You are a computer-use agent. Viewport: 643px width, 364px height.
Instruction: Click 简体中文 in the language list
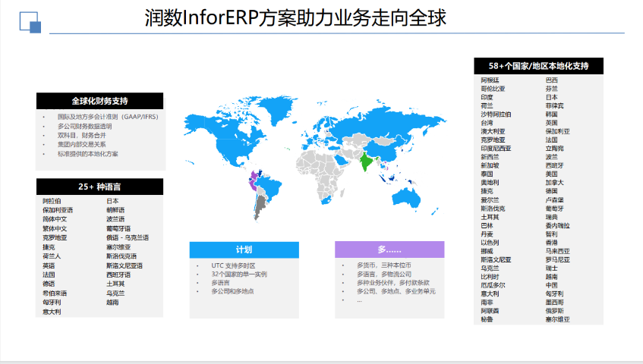click(x=55, y=219)
